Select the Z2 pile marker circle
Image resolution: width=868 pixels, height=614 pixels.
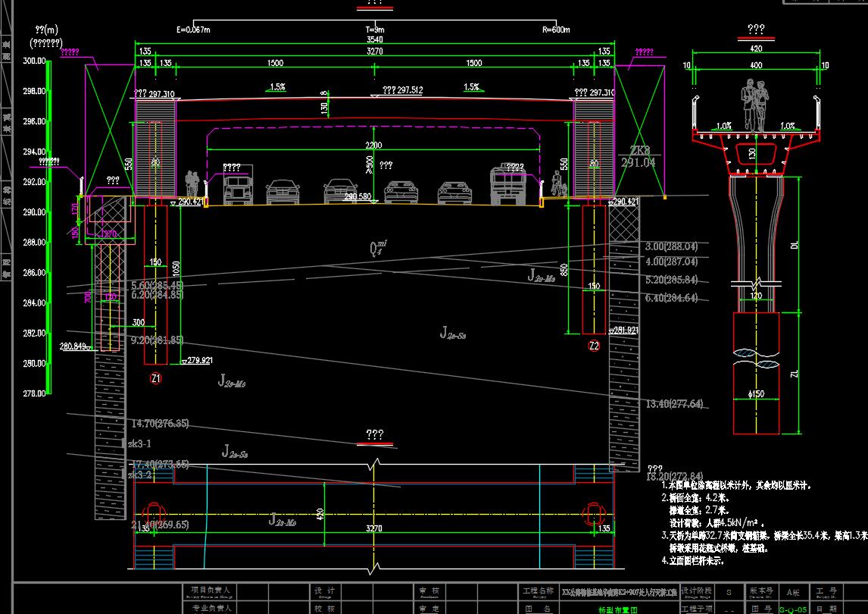pos(594,346)
